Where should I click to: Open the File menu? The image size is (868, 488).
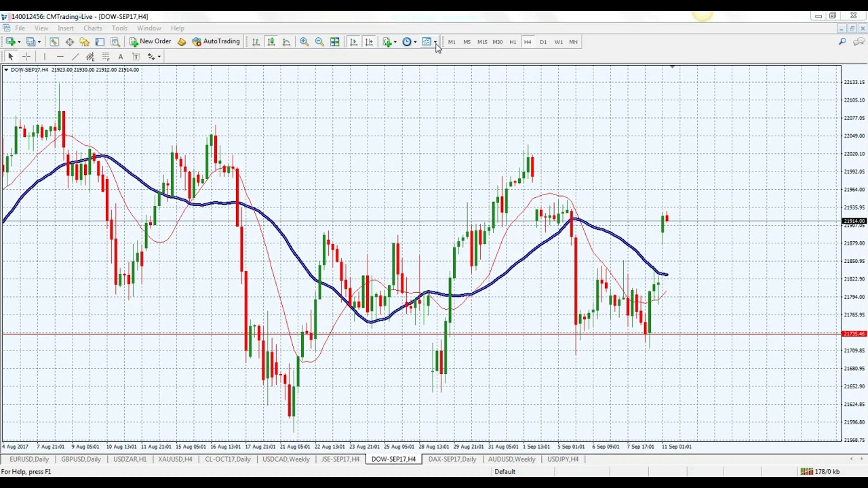[20, 28]
